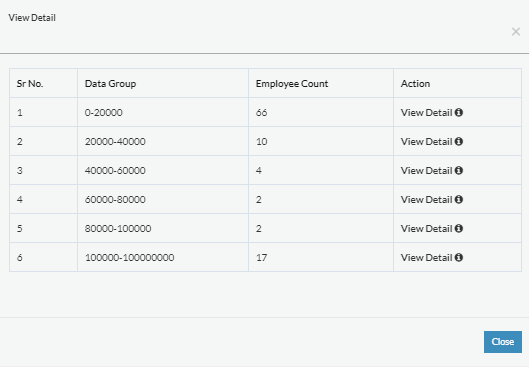The height and width of the screenshot is (367, 529).
Task: Click info icon for 0-20000 row
Action: pyautogui.click(x=458, y=112)
